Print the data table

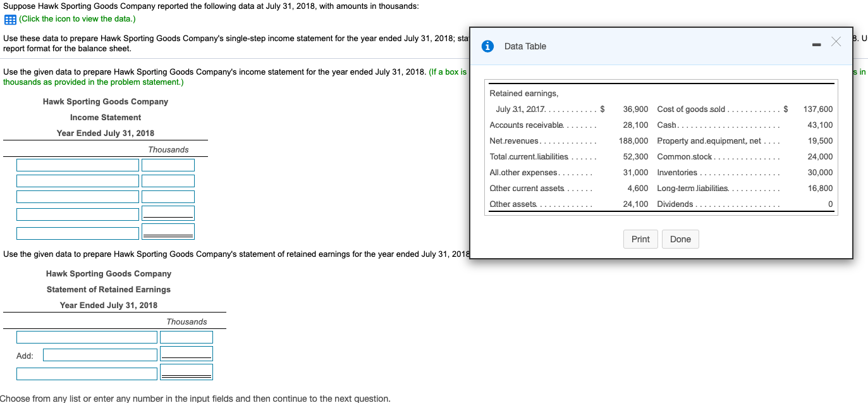[640, 239]
